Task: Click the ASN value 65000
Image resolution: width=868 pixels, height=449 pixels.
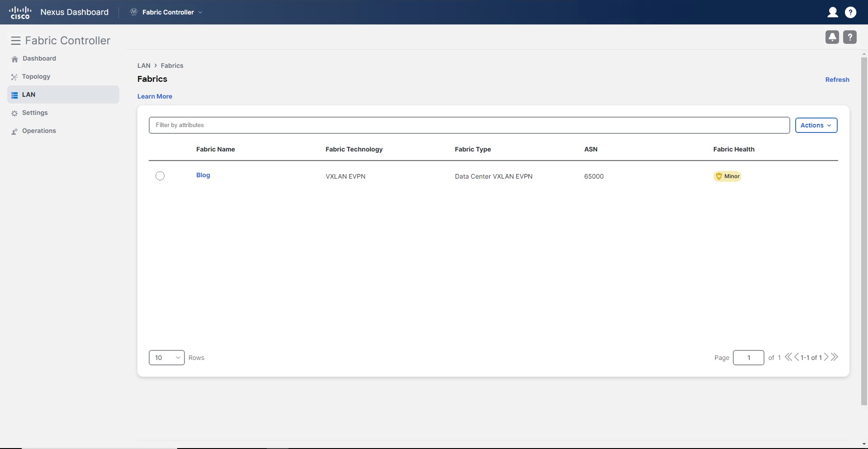Action: click(x=594, y=176)
